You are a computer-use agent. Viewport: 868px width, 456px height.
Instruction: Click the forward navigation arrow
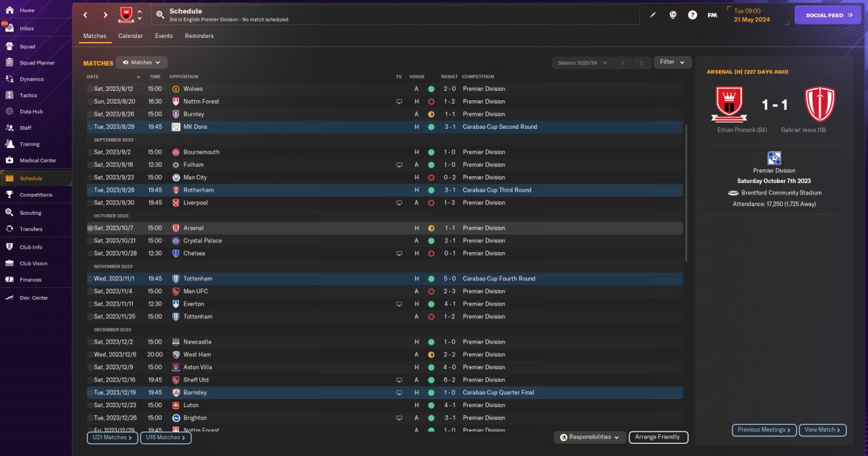[105, 15]
